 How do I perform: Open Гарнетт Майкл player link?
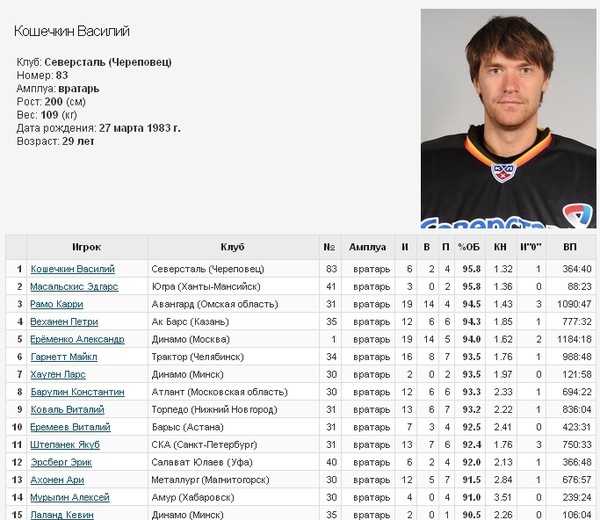[x=64, y=357]
